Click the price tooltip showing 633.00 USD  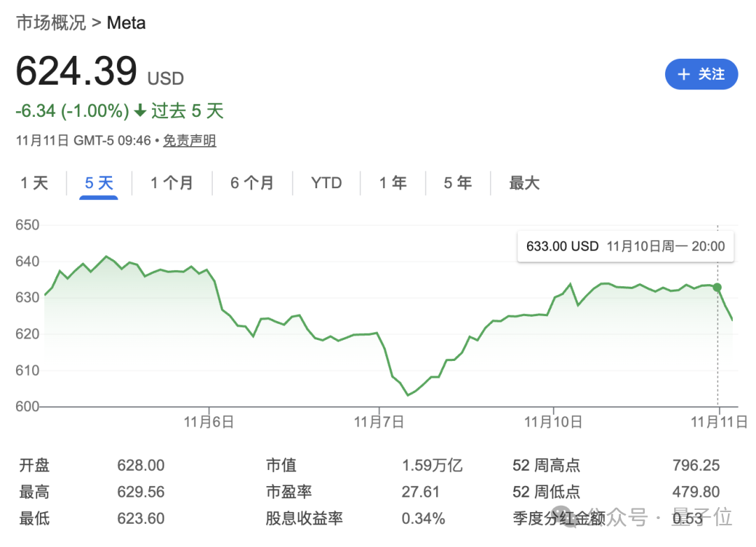[x=625, y=246]
